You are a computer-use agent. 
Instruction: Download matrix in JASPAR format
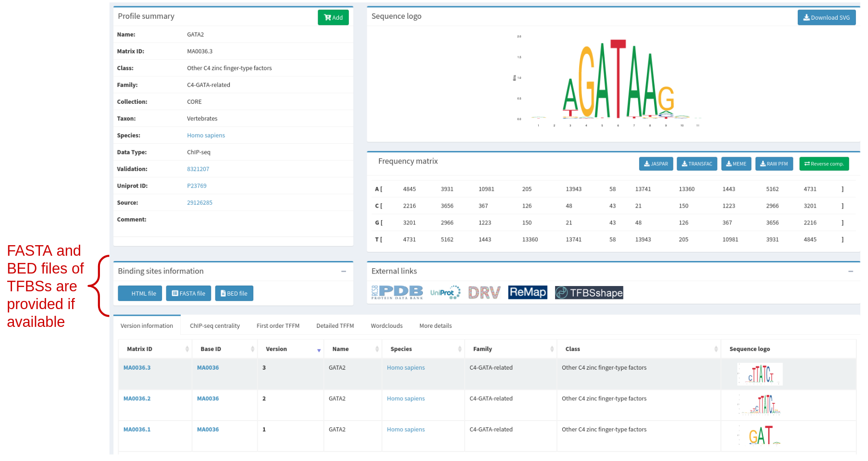point(656,164)
